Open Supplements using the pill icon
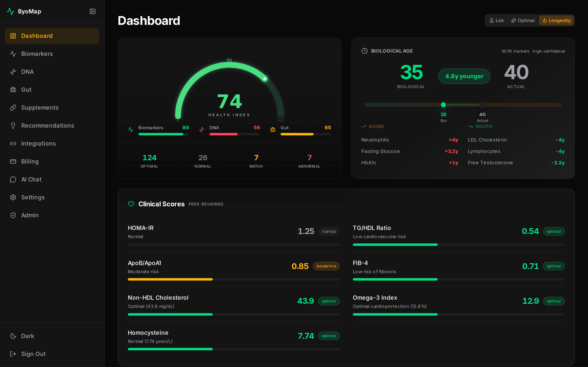588x367 pixels. 13,107
